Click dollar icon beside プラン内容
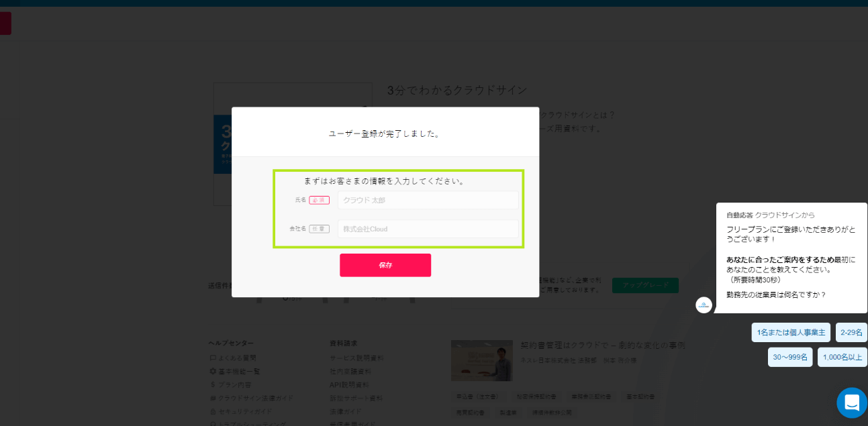The height and width of the screenshot is (426, 868). (x=213, y=384)
